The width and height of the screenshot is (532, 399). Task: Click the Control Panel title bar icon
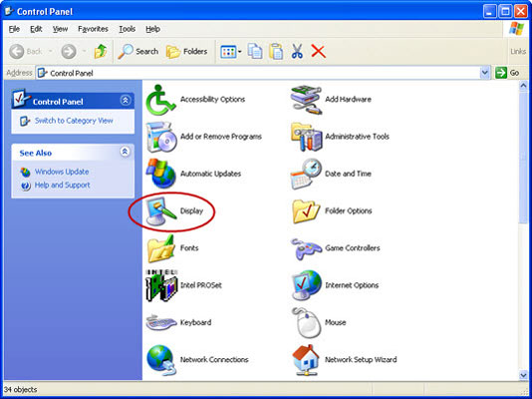point(9,12)
